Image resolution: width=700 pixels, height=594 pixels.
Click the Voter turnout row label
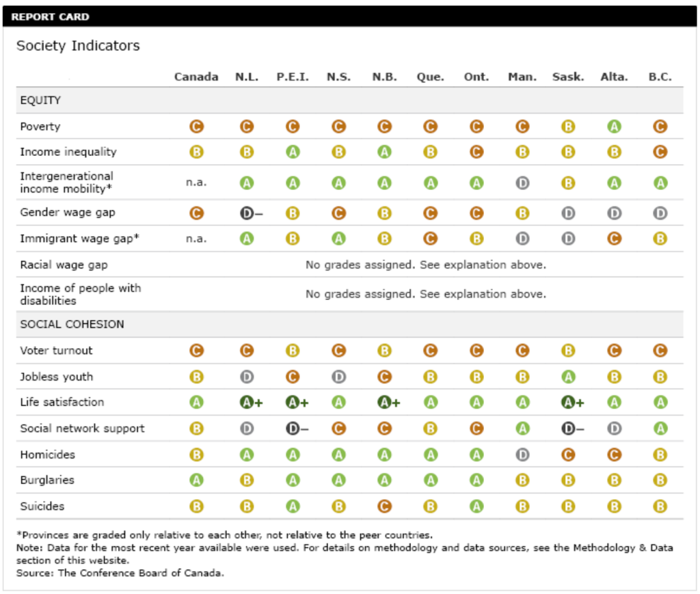(56, 351)
